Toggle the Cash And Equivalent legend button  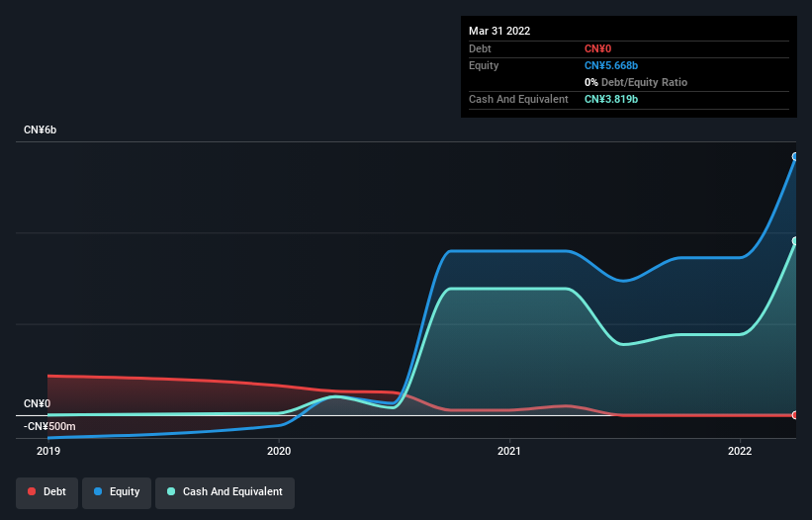[x=225, y=492]
